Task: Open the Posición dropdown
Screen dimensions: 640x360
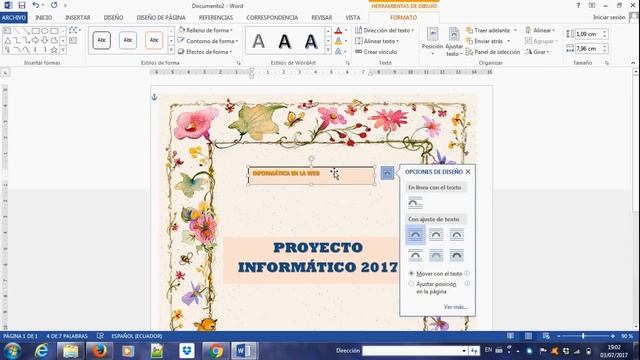Action: (432, 41)
